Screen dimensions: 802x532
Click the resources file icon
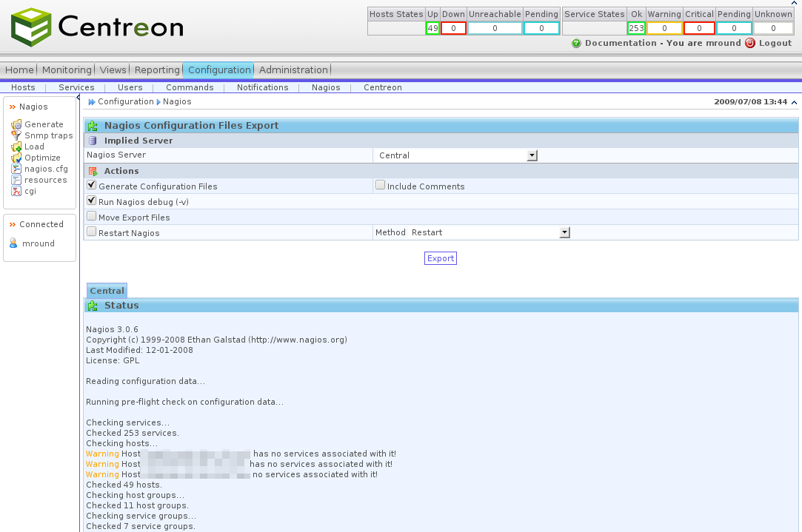(16, 180)
